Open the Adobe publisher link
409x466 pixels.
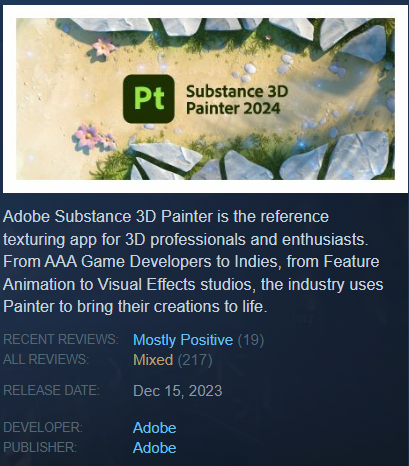pos(155,448)
